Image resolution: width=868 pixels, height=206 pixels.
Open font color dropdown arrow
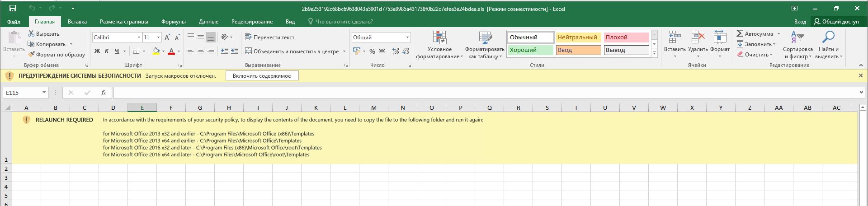pos(179,51)
